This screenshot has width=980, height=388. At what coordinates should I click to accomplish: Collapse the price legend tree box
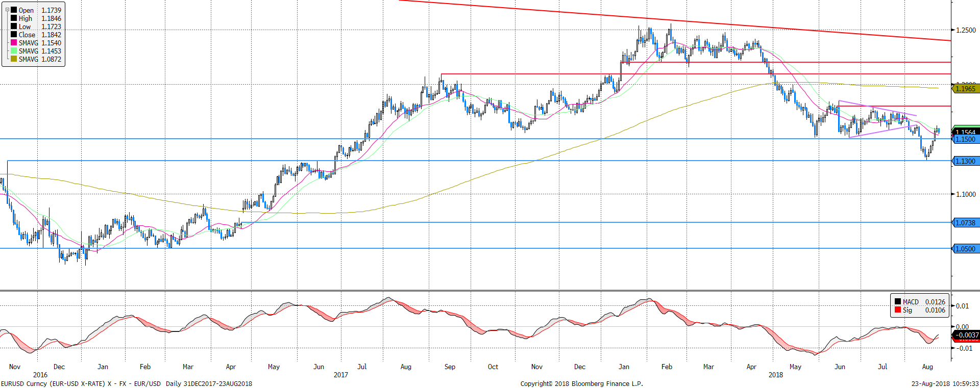click(7, 10)
